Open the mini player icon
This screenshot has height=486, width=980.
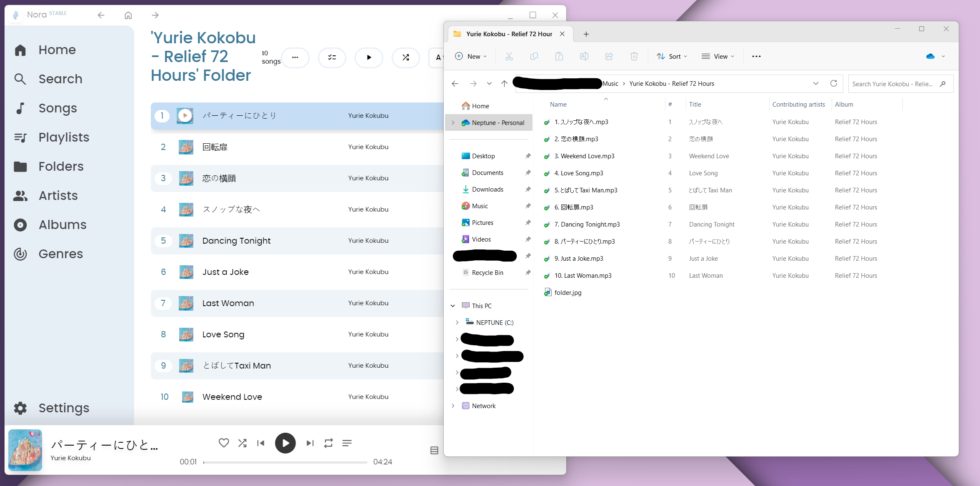tap(434, 450)
